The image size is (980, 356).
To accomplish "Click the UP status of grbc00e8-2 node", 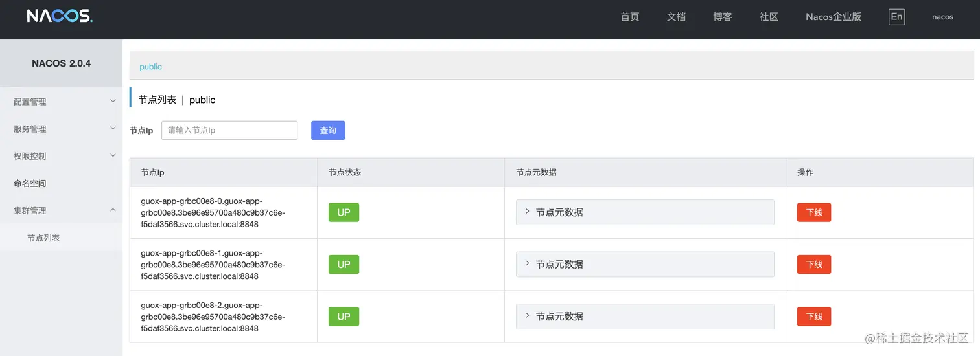I will [344, 317].
